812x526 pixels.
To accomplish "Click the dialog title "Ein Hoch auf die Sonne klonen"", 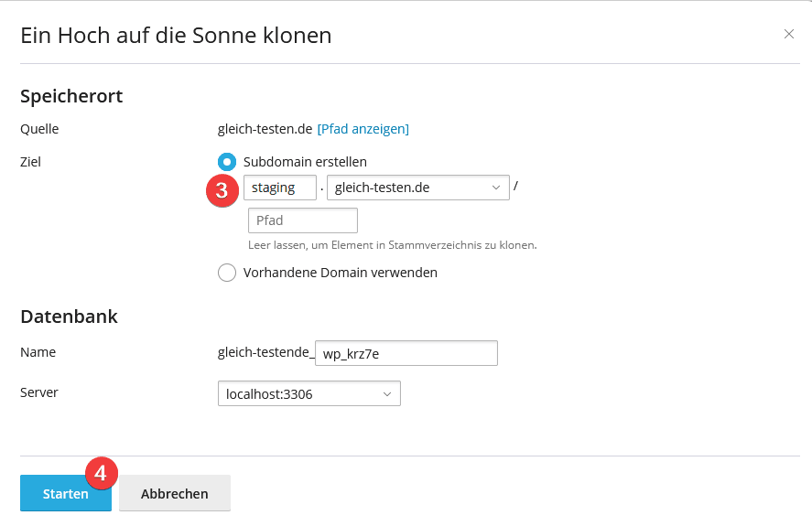I will pyautogui.click(x=176, y=36).
